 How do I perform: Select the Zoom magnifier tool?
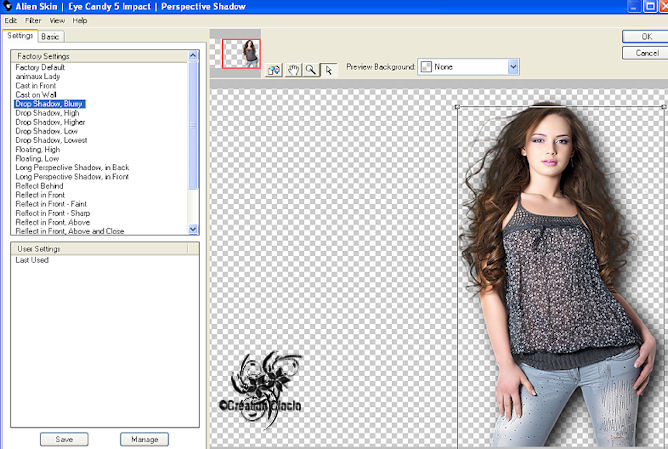pyautogui.click(x=311, y=70)
